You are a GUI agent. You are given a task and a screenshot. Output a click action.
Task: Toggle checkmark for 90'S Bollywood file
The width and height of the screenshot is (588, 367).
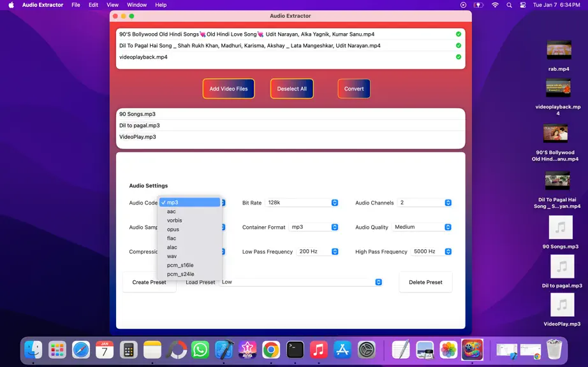point(459,34)
